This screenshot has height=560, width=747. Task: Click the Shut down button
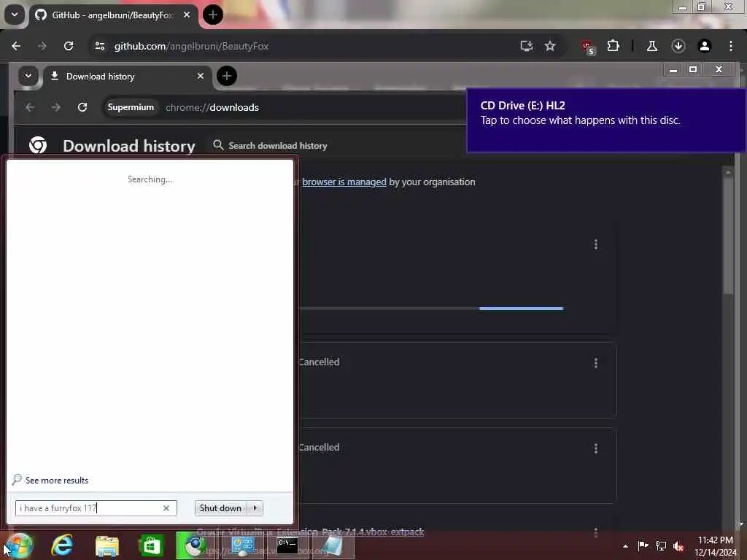220,508
